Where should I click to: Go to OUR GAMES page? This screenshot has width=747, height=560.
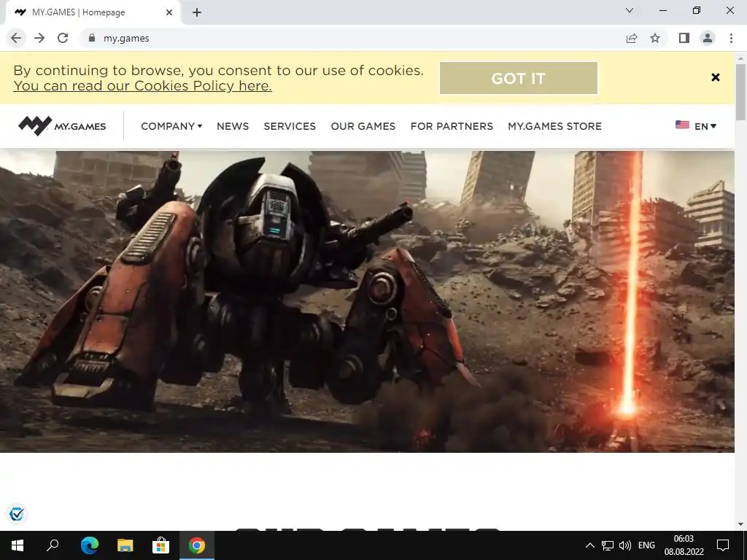tap(363, 126)
